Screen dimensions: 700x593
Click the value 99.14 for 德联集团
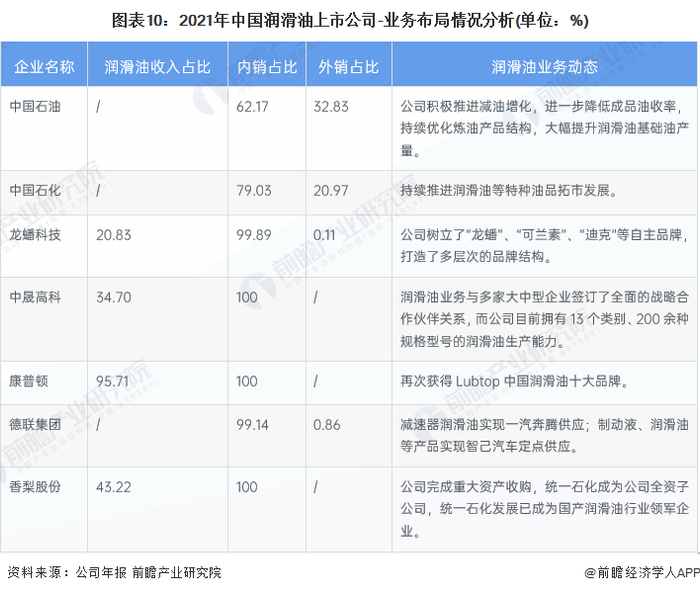pos(252,425)
